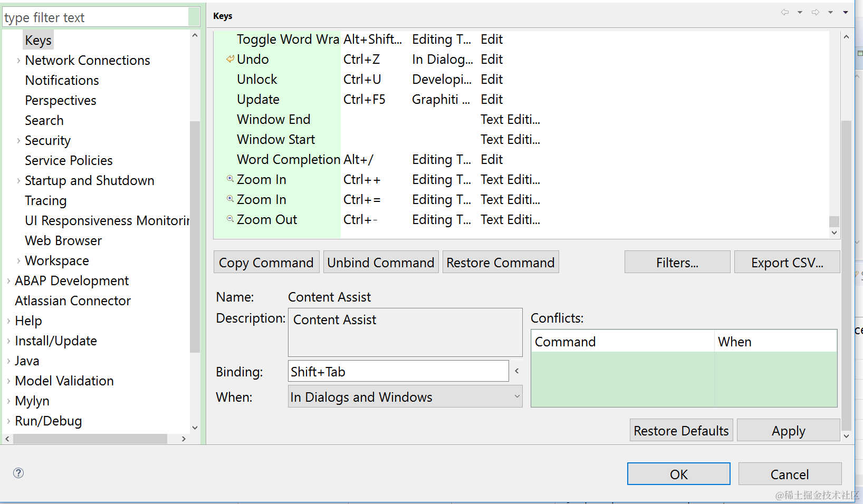Image resolution: width=863 pixels, height=504 pixels.
Task: Click the Zoom In icon on Ctrl++ row
Action: pos(230,179)
